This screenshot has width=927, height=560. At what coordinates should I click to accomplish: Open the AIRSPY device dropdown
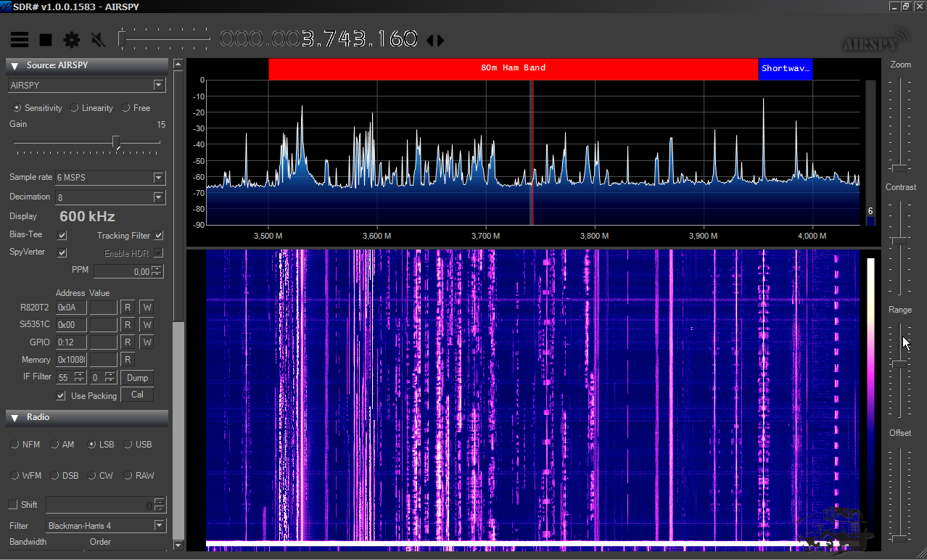(87, 86)
